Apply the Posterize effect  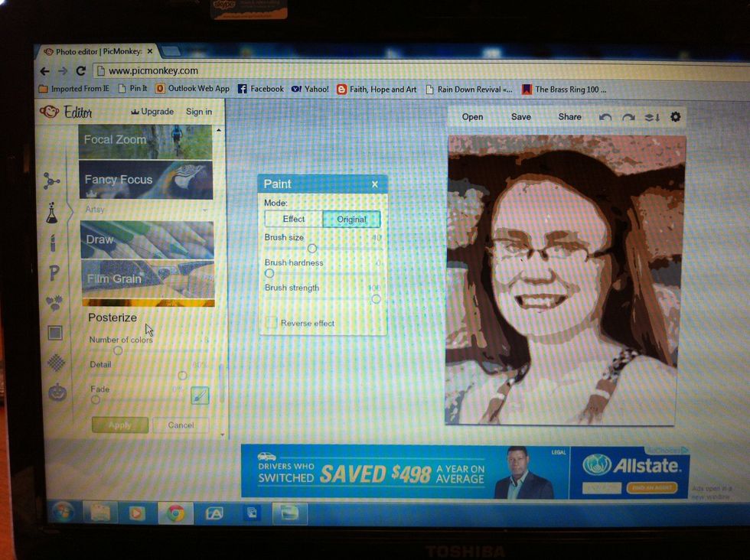tap(119, 425)
